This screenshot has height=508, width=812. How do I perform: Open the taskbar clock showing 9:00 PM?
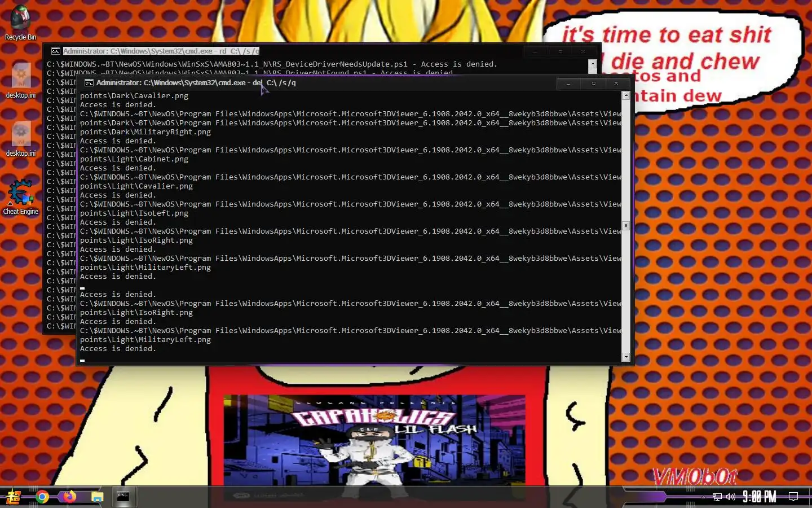[x=760, y=497]
